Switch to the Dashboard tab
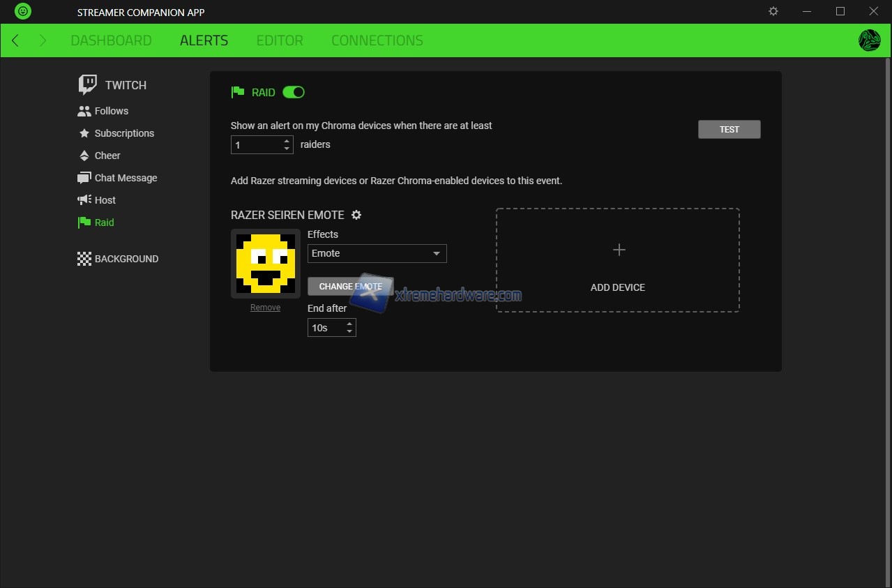Screen dimensions: 892x588 (111, 40)
